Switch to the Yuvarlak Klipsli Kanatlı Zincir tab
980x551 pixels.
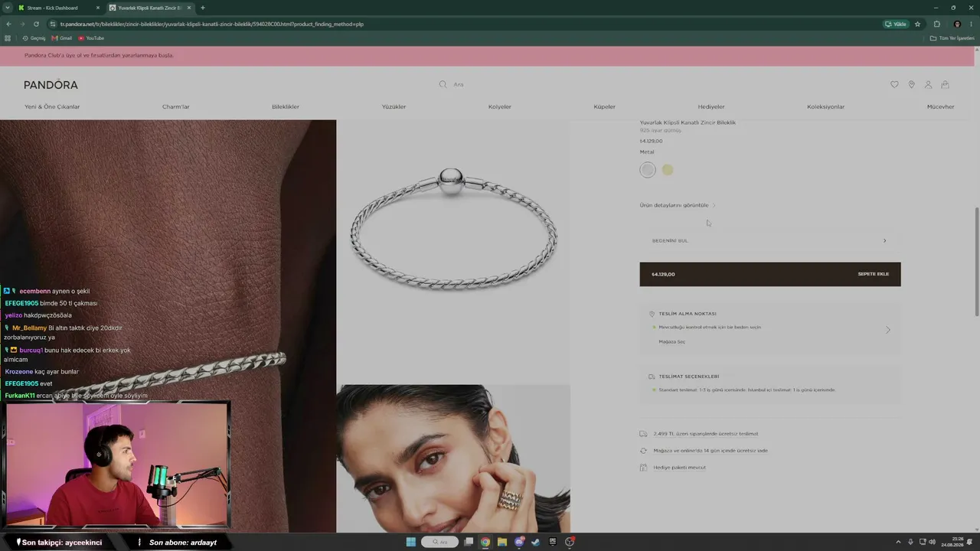coord(150,8)
